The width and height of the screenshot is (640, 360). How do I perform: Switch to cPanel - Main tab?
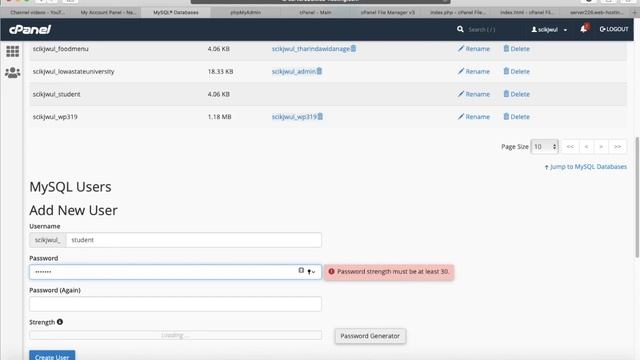tap(315, 13)
